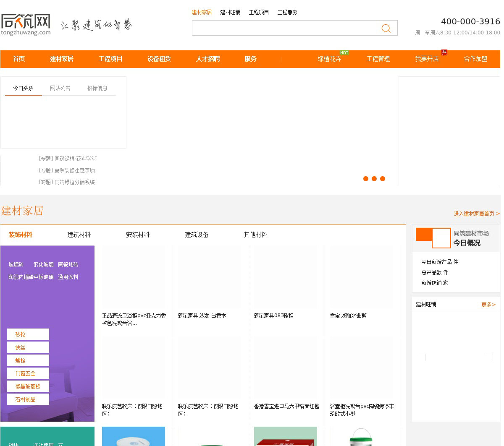
Task: Click the 门窗五金 tag button
Action: coord(28,373)
